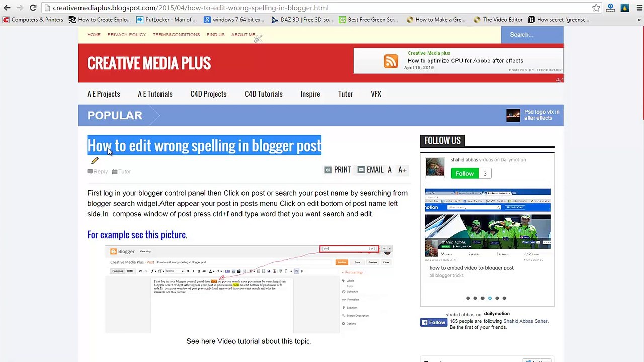The width and height of the screenshot is (644, 362).
Task: Open the 'Psd logo vfx in after effects' popular post
Action: [542, 115]
